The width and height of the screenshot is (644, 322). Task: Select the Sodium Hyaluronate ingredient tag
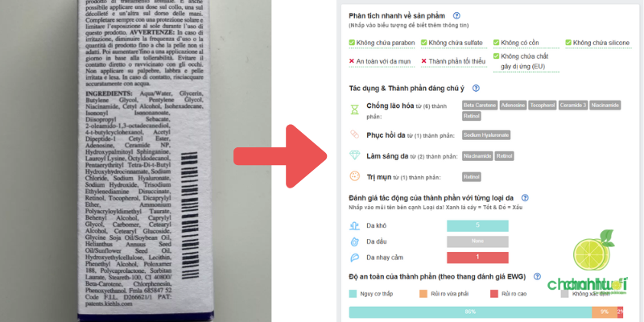click(486, 134)
